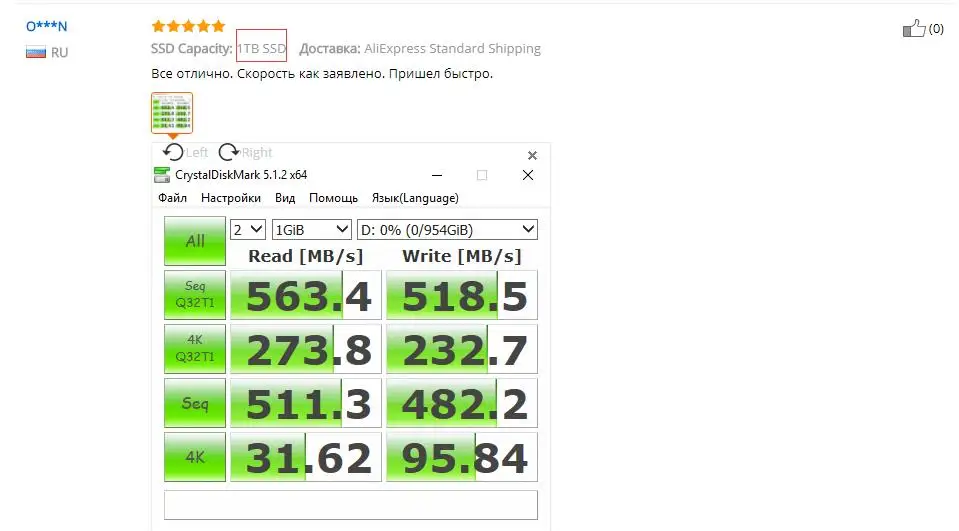Image resolution: width=959 pixels, height=531 pixels.
Task: Click the review text Все отлично
Action: (x=322, y=73)
